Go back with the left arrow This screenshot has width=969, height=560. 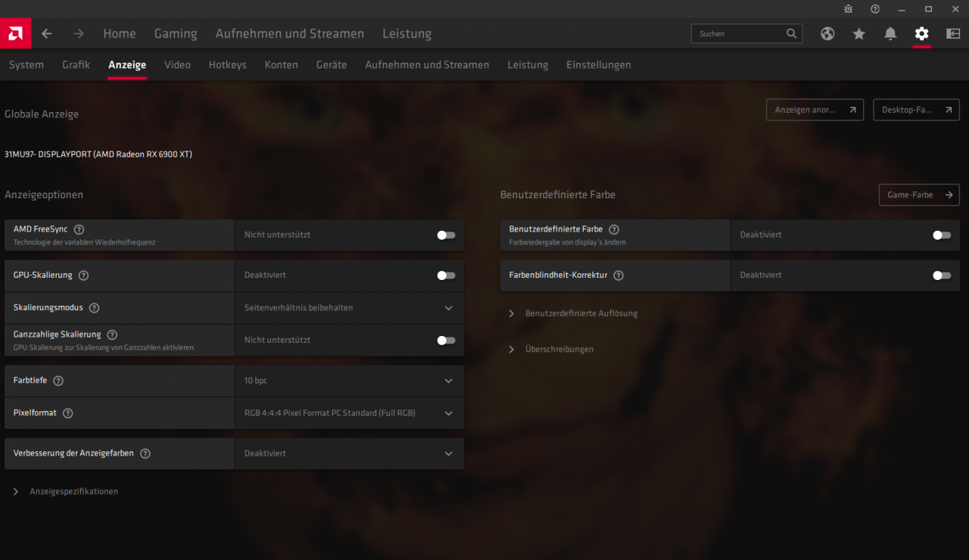pyautogui.click(x=47, y=33)
